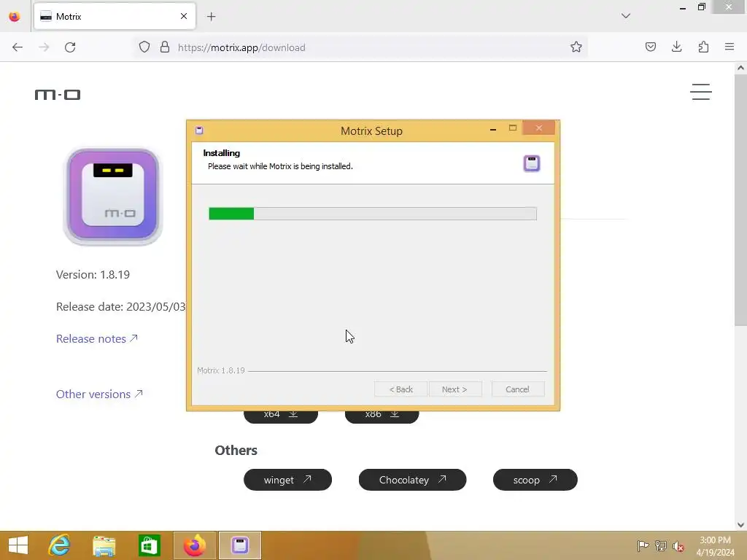The width and height of the screenshot is (747, 560).
Task: Bookmark this page with star icon
Action: pos(576,47)
